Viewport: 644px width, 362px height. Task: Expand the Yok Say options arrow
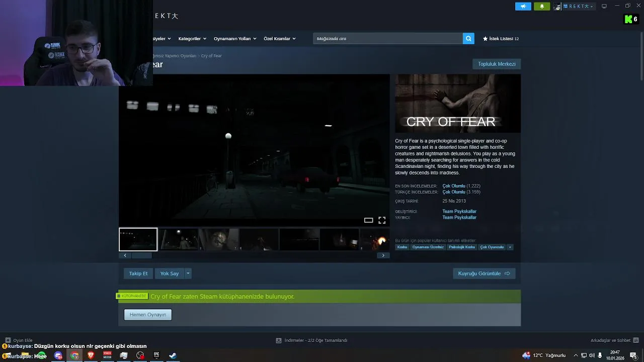[x=188, y=274]
